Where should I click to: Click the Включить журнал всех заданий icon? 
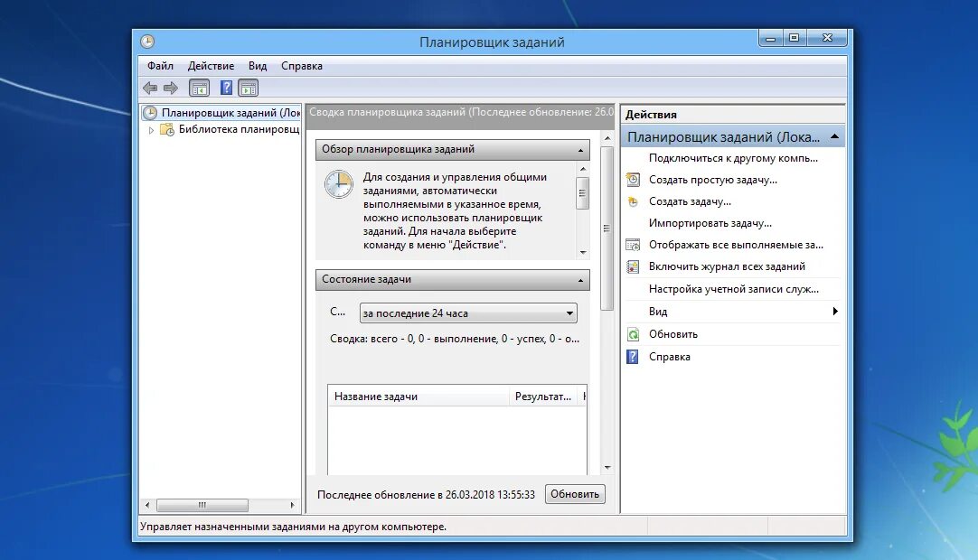634,266
